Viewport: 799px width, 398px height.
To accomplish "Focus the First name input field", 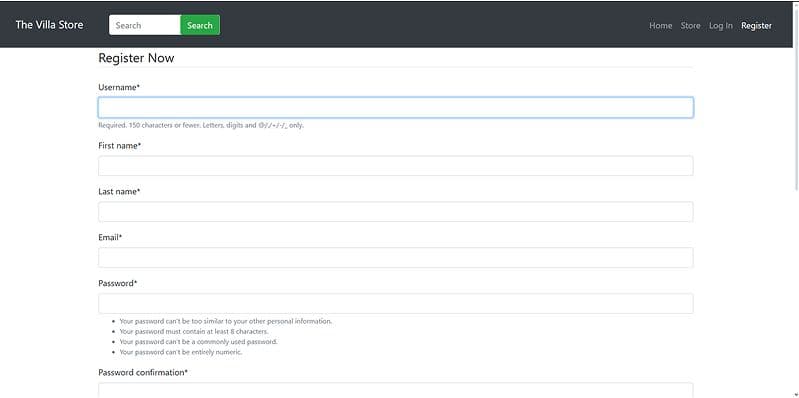I will click(x=395, y=166).
